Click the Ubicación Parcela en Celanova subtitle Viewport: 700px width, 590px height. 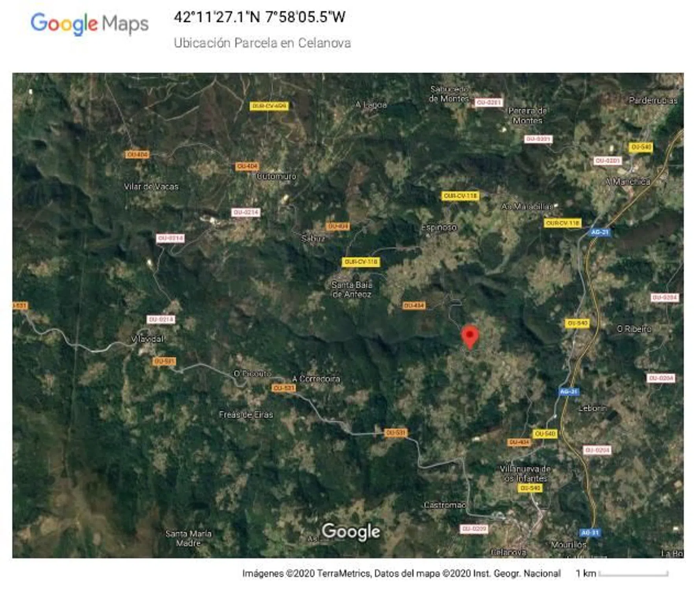[x=262, y=43]
